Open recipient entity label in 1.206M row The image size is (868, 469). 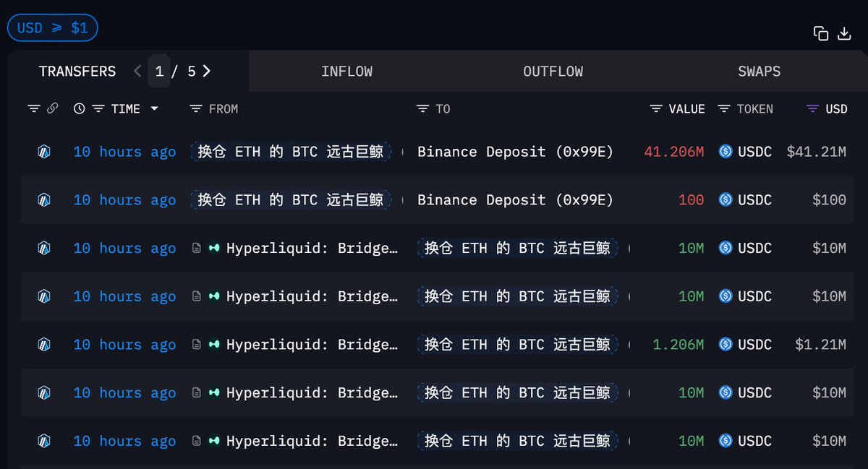517,344
